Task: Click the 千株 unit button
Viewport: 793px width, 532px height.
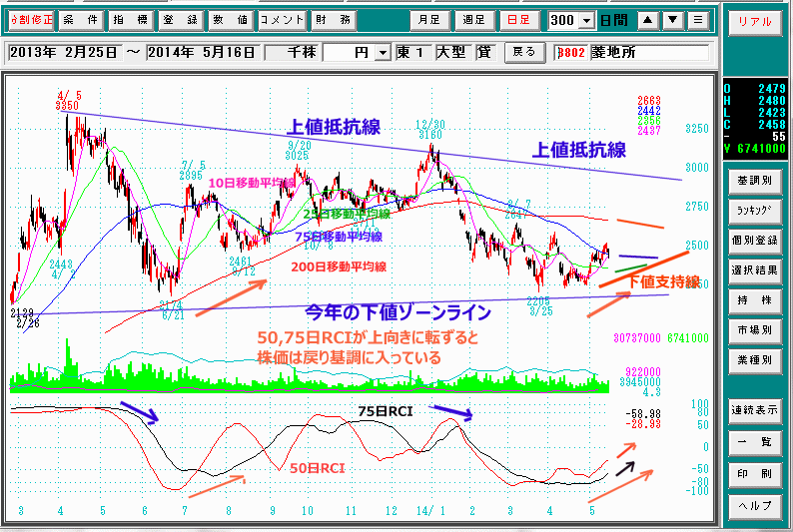Action: pyautogui.click(x=292, y=52)
